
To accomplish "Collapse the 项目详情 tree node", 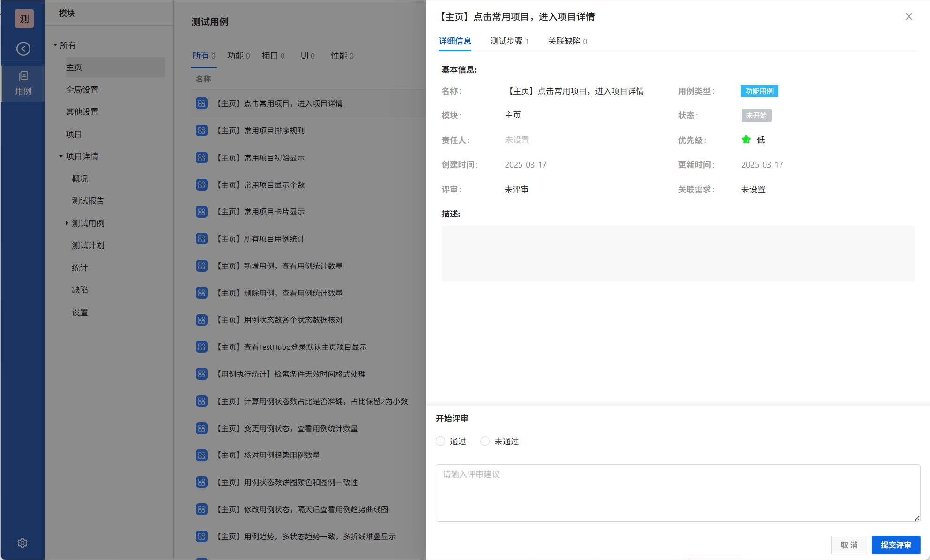I will [61, 156].
